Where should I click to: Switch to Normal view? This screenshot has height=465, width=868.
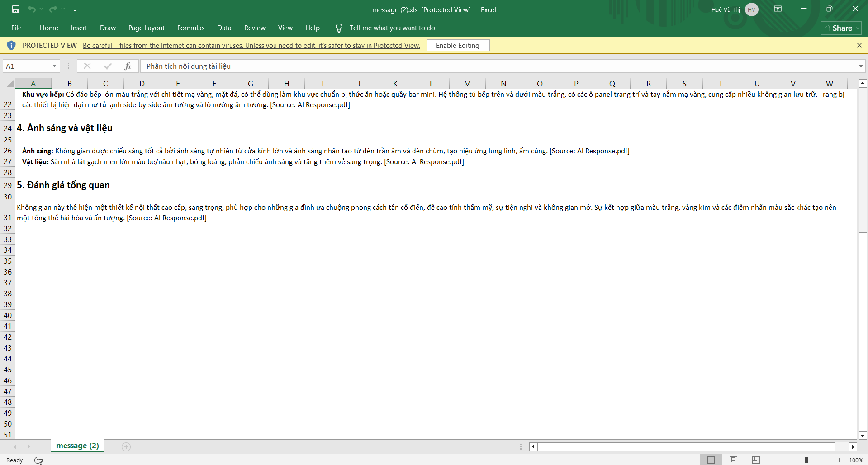tap(711, 460)
